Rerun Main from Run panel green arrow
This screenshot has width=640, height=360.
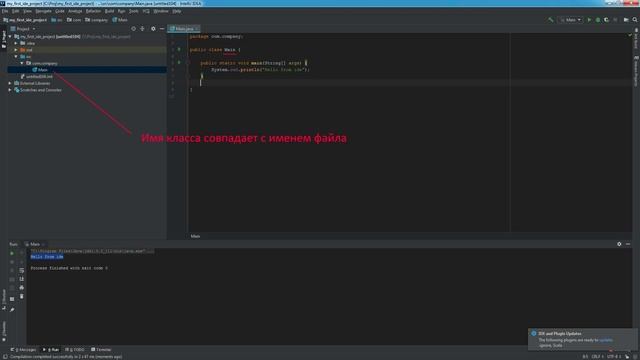click(x=12, y=253)
